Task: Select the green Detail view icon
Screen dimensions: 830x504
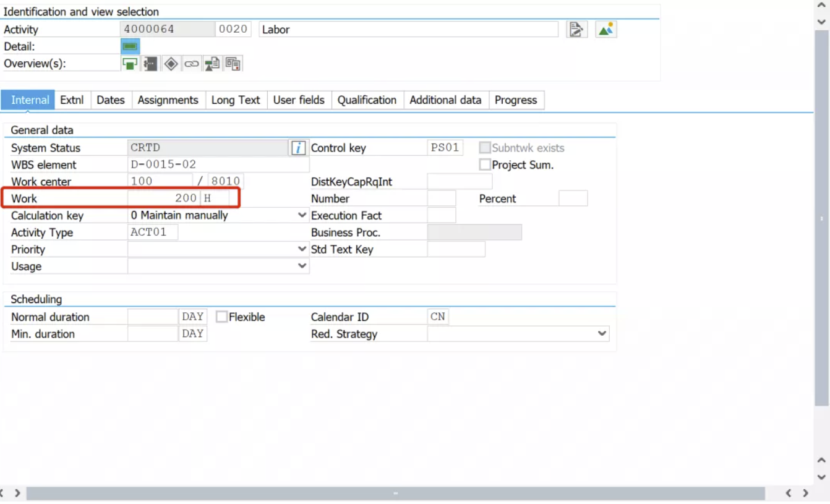Action: point(130,46)
